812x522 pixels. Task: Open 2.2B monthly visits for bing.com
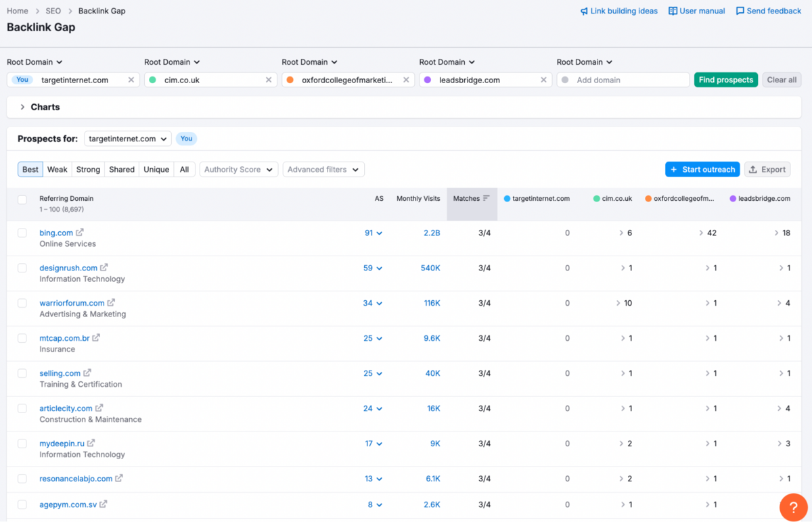pyautogui.click(x=432, y=233)
